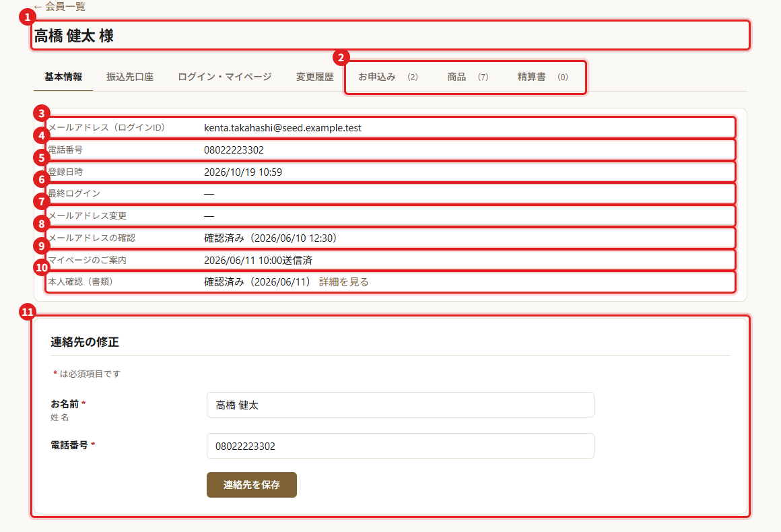Open the ログイン・マイページ tab

tap(225, 77)
